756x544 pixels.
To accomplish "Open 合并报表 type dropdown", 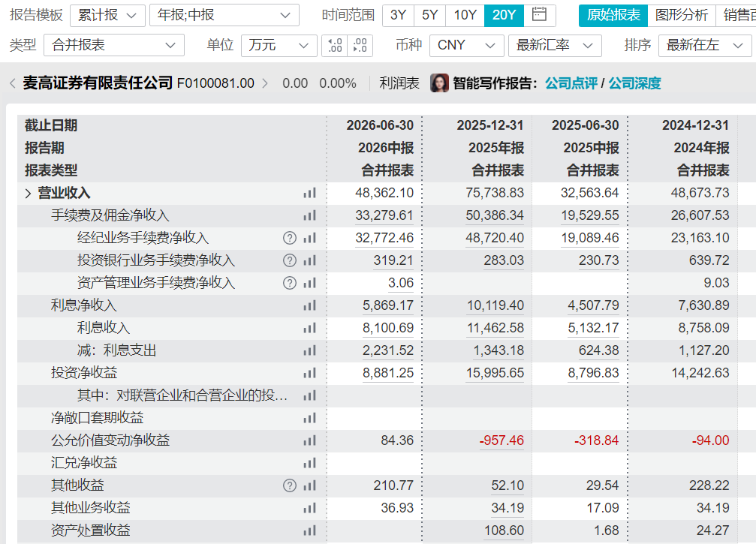I will (x=114, y=45).
